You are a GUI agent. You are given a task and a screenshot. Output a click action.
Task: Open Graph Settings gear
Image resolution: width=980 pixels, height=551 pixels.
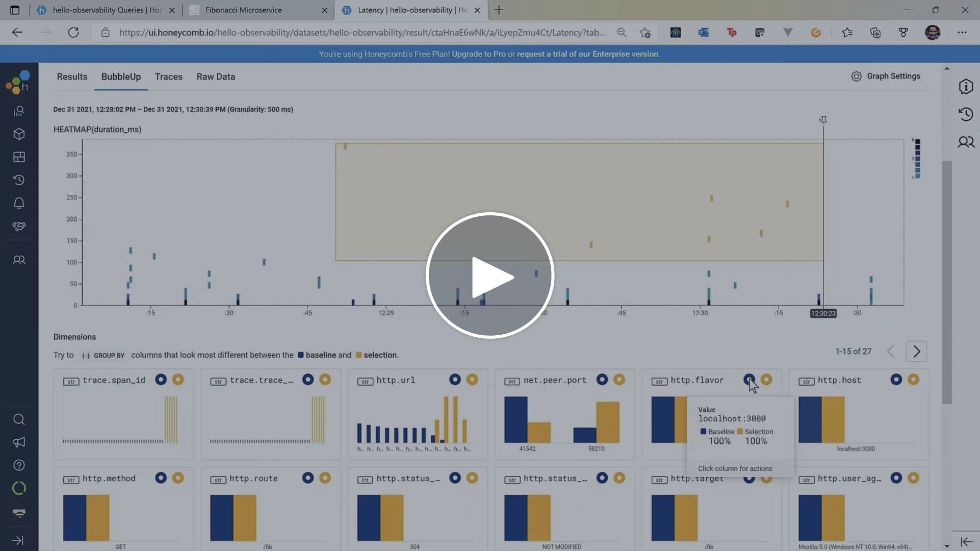(x=886, y=76)
